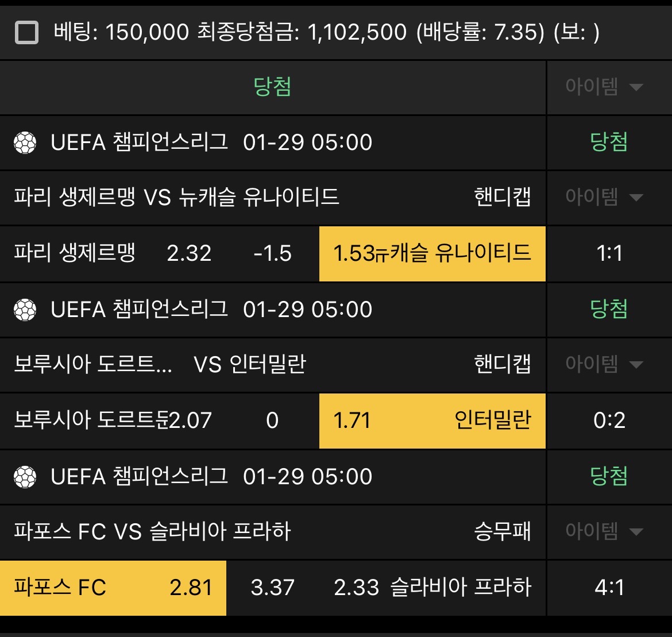Click 보루시아 도르트문트 2.07 odds option

pos(113,420)
